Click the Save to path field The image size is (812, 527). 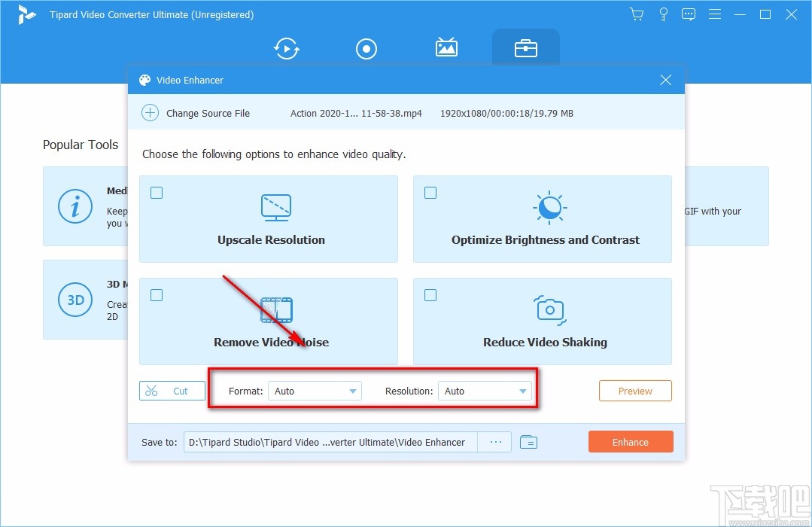click(x=330, y=442)
